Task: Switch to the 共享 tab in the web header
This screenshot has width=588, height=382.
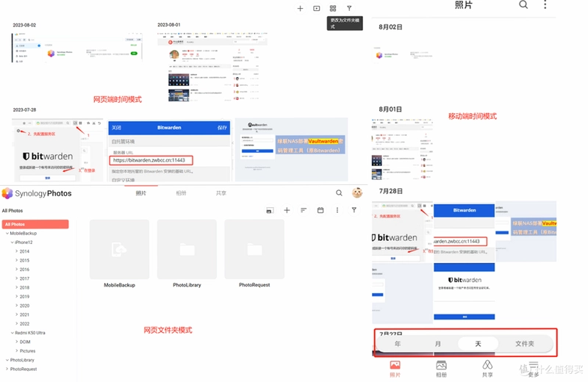Action: (221, 193)
